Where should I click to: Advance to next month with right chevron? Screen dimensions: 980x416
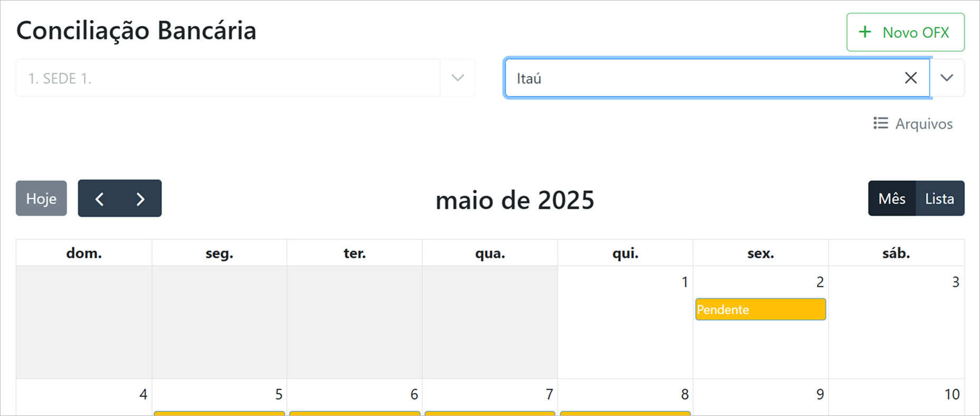point(140,199)
